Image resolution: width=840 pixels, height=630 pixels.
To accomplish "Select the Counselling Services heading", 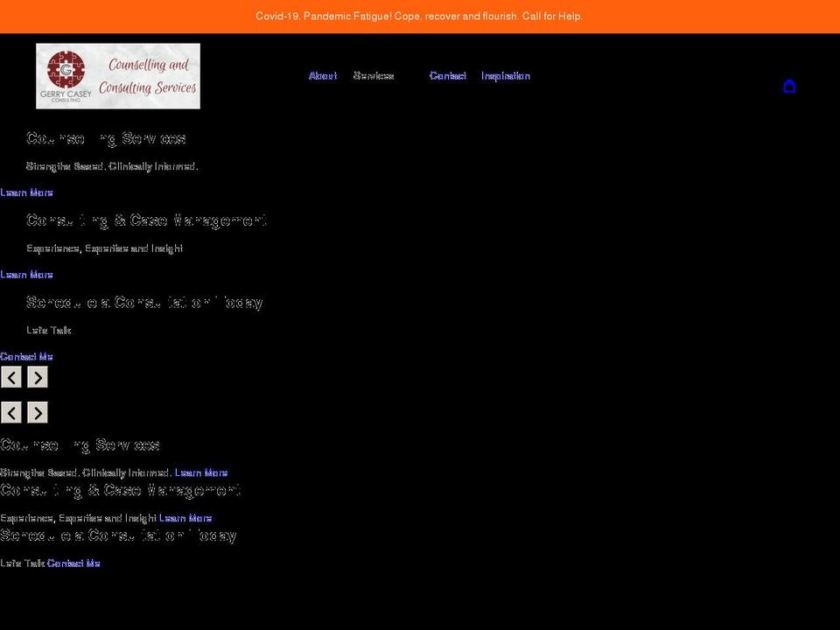I will coord(106,138).
